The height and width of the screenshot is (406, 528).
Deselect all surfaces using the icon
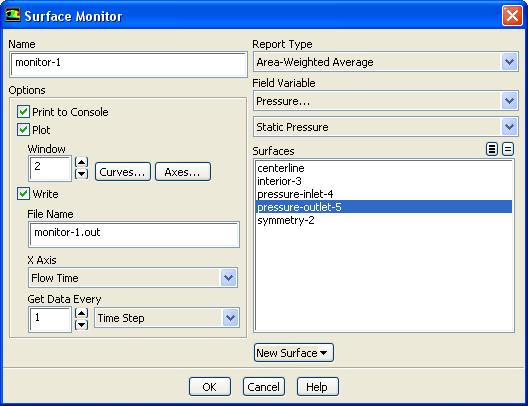pyautogui.click(x=508, y=149)
